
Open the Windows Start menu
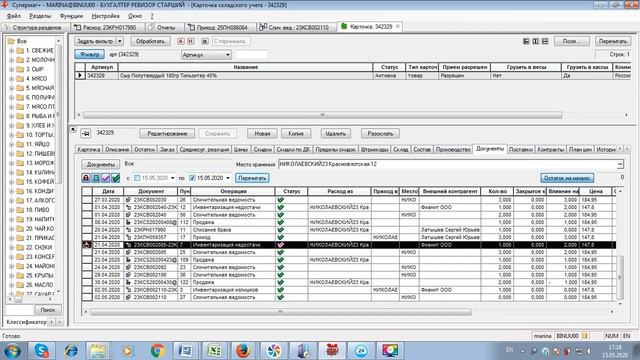pyautogui.click(x=12, y=351)
